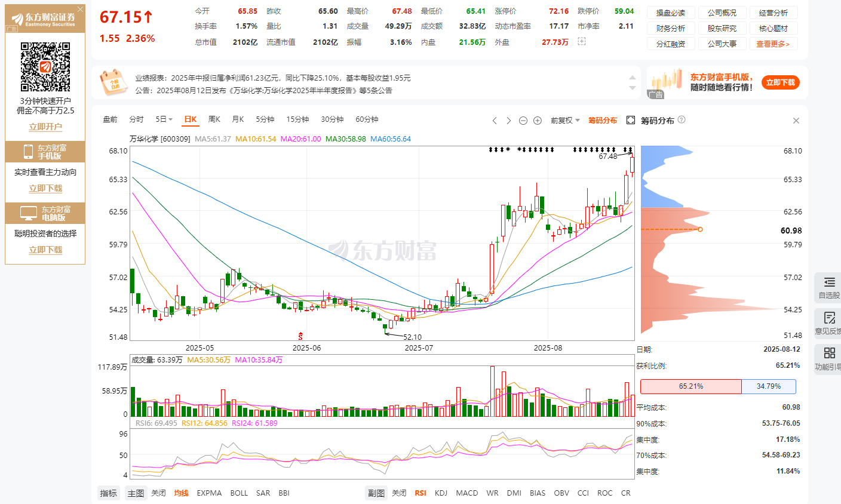The height and width of the screenshot is (504, 841).
Task: Select ROC sub indicator
Action: [x=604, y=493]
